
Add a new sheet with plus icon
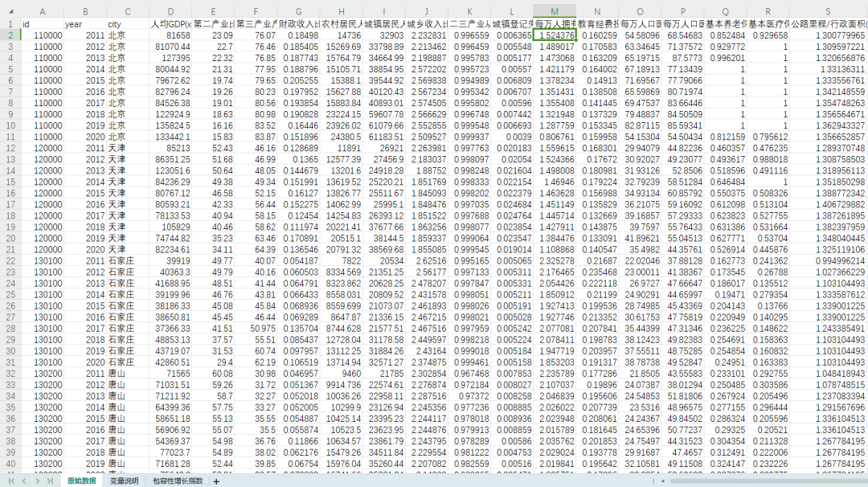pos(215,481)
